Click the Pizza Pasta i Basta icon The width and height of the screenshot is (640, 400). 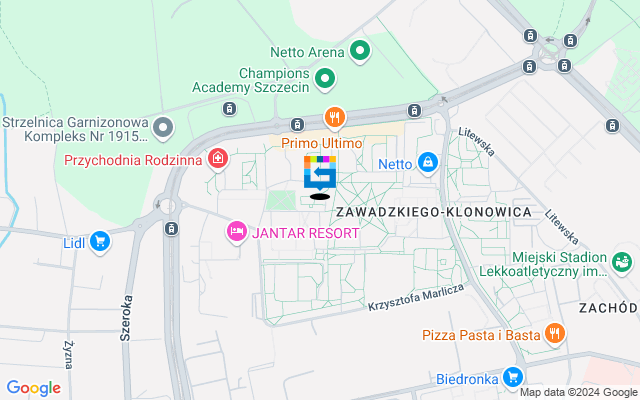click(554, 335)
